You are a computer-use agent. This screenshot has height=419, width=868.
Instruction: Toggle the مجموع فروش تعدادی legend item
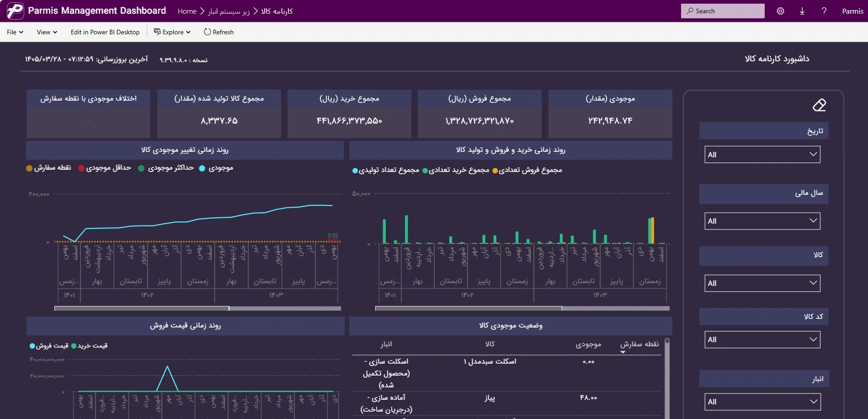point(527,170)
